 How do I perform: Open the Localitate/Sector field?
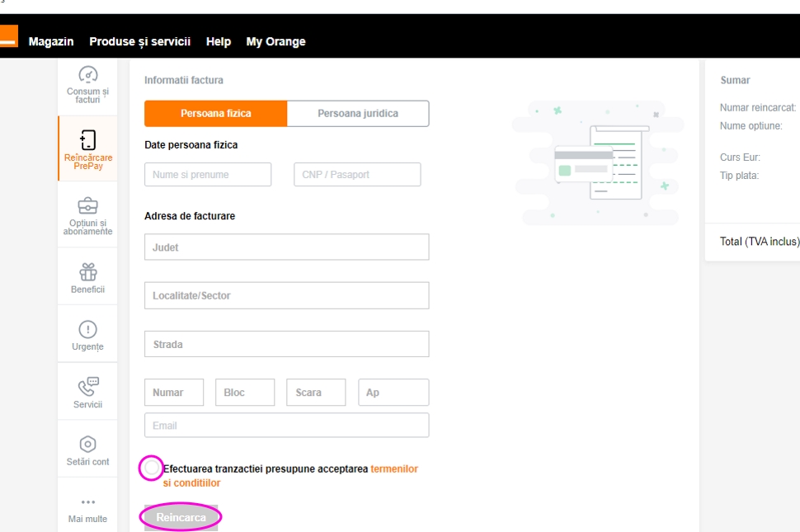[x=286, y=295]
